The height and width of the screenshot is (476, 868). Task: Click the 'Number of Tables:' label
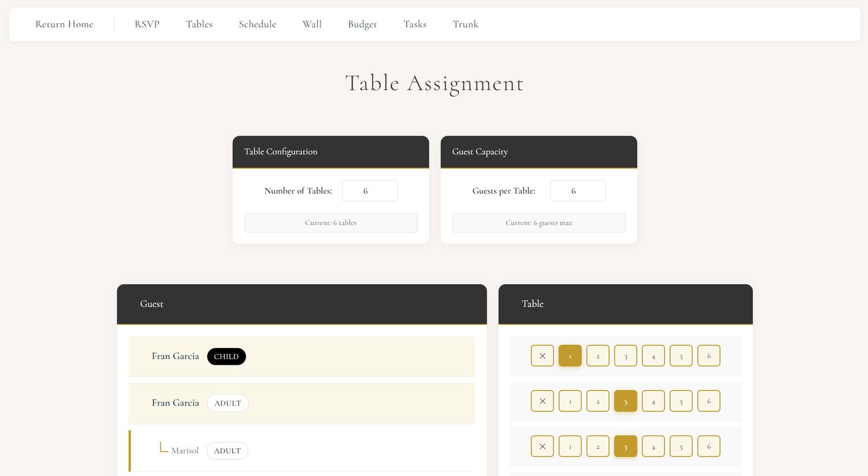[x=298, y=191]
